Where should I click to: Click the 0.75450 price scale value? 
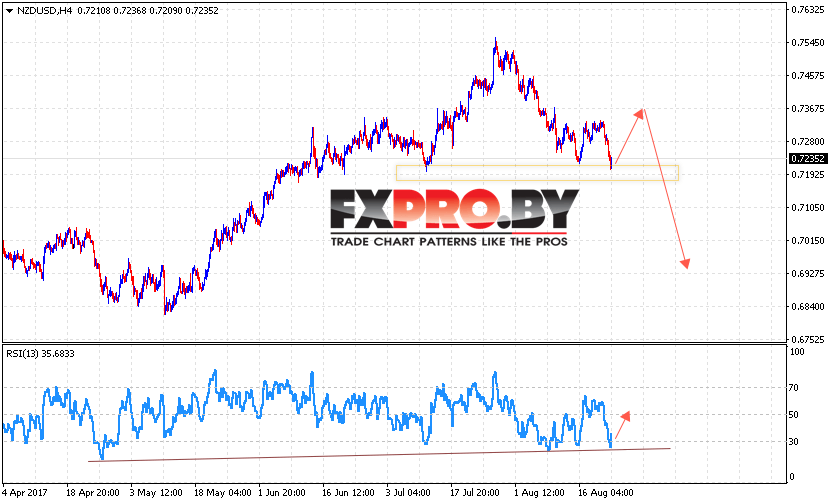(x=808, y=43)
